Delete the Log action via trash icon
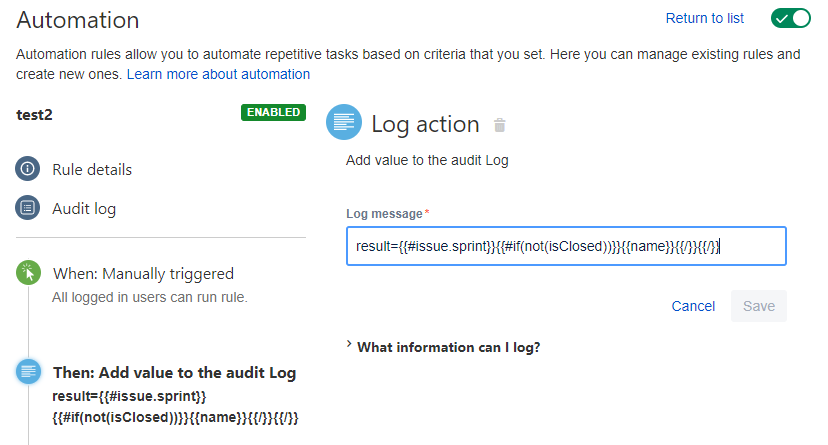 [x=499, y=125]
